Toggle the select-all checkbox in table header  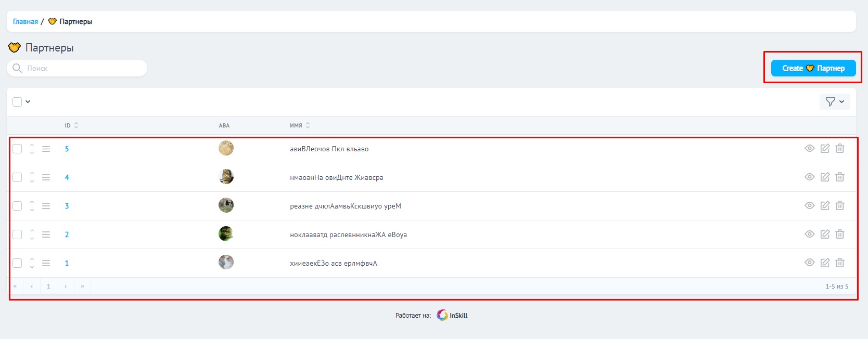tap(17, 102)
